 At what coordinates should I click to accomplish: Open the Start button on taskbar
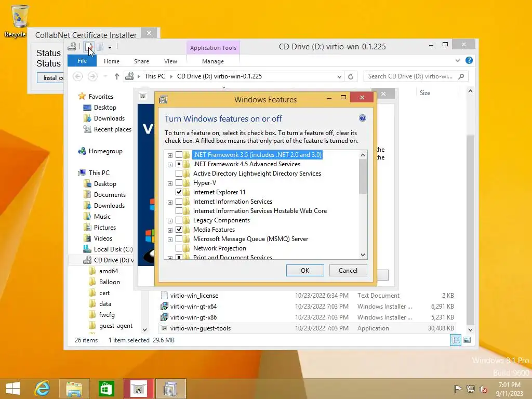[x=13, y=389]
